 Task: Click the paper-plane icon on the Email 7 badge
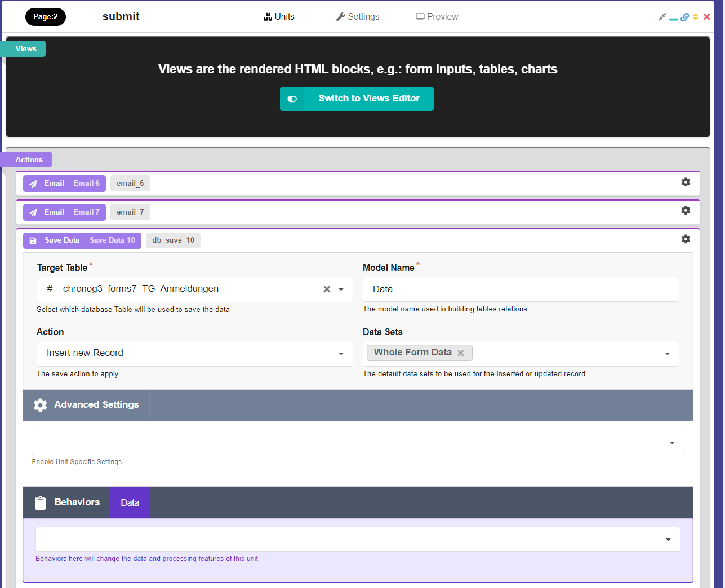33,212
